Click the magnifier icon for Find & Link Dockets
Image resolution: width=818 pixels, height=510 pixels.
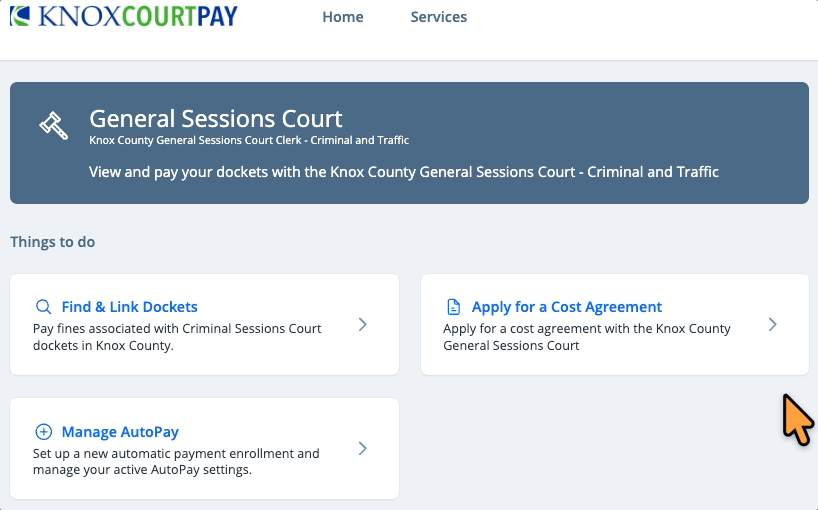pos(43,307)
